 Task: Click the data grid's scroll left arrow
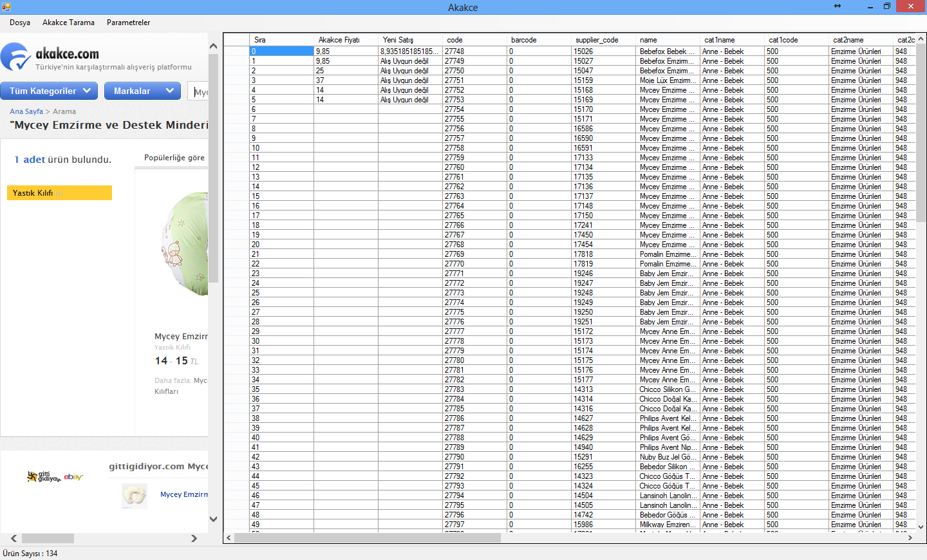[229, 537]
